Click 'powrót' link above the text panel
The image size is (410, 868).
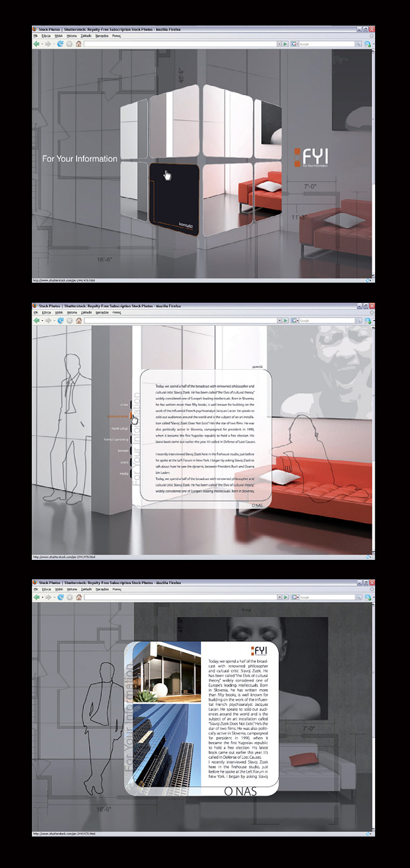(259, 368)
